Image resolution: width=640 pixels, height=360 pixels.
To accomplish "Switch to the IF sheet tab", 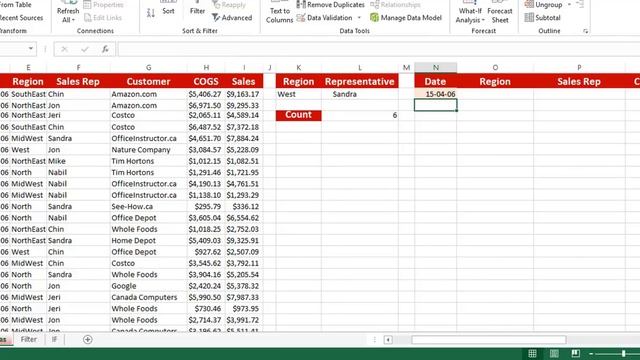I will coord(54,340).
